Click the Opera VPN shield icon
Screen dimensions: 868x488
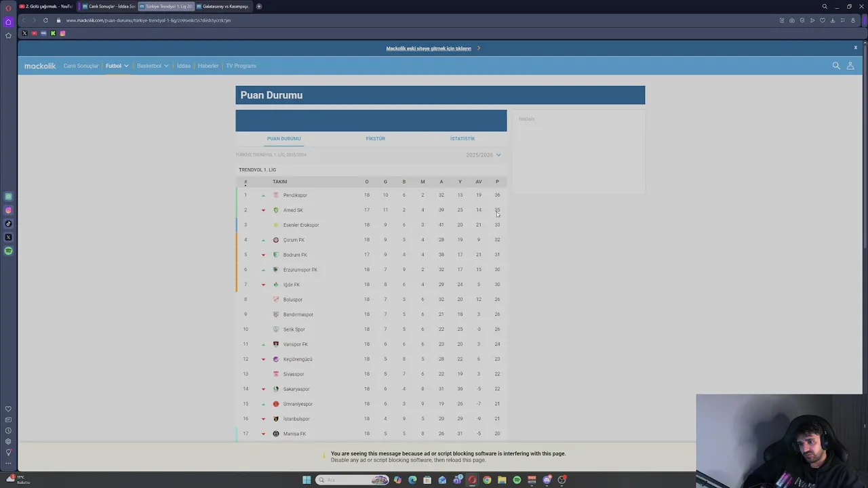coord(802,20)
